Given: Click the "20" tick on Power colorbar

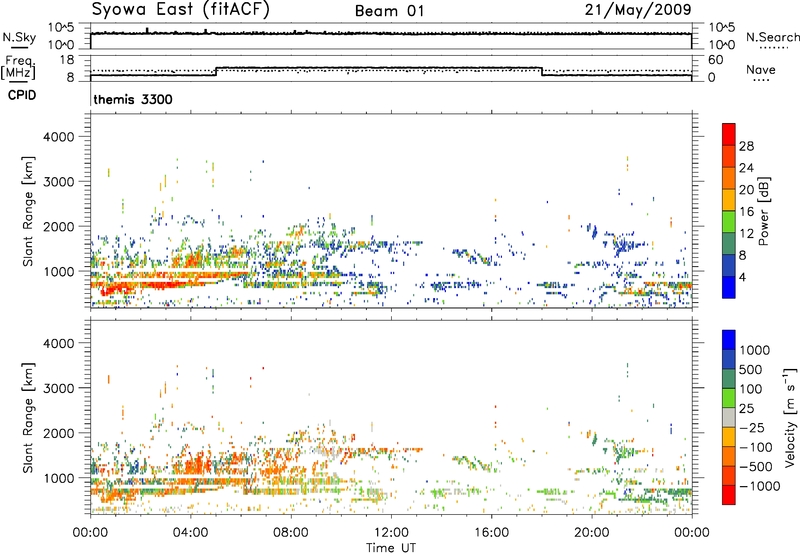Looking at the screenshot, I should [746, 190].
